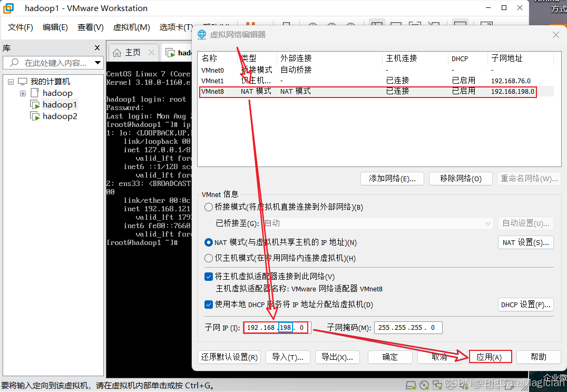567x392 pixels.
Task: Select the VMnet1 row in network table
Action: point(376,81)
